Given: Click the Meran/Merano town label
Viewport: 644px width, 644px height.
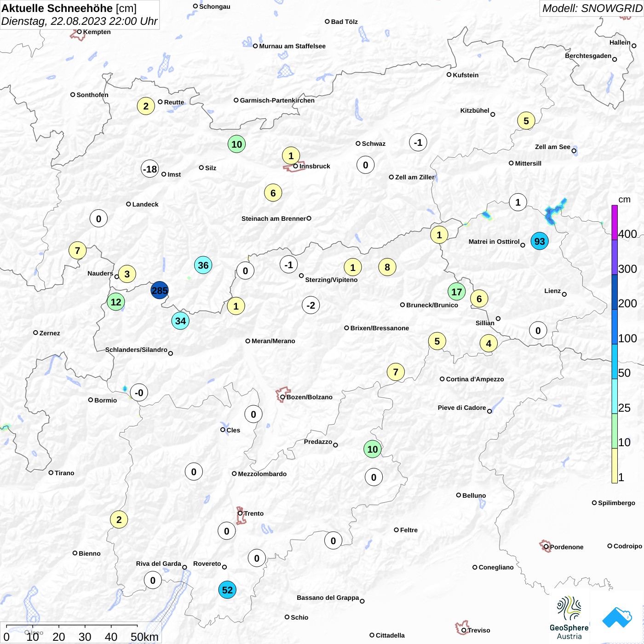Looking at the screenshot, I should tap(273, 341).
